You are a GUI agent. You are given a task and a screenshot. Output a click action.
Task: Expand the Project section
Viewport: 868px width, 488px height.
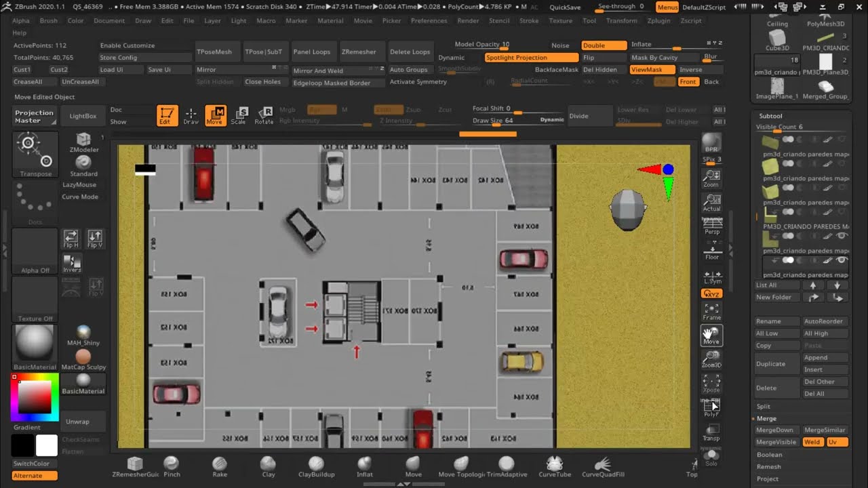click(x=768, y=479)
